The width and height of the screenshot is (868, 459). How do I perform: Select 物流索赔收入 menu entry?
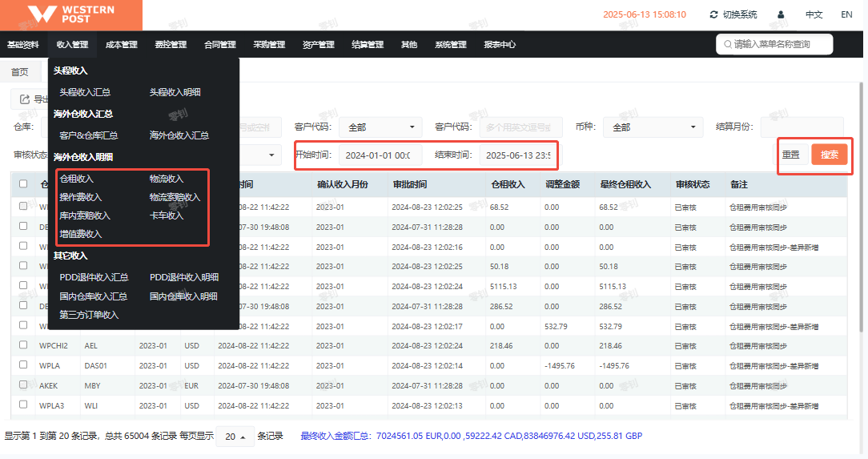click(x=175, y=196)
